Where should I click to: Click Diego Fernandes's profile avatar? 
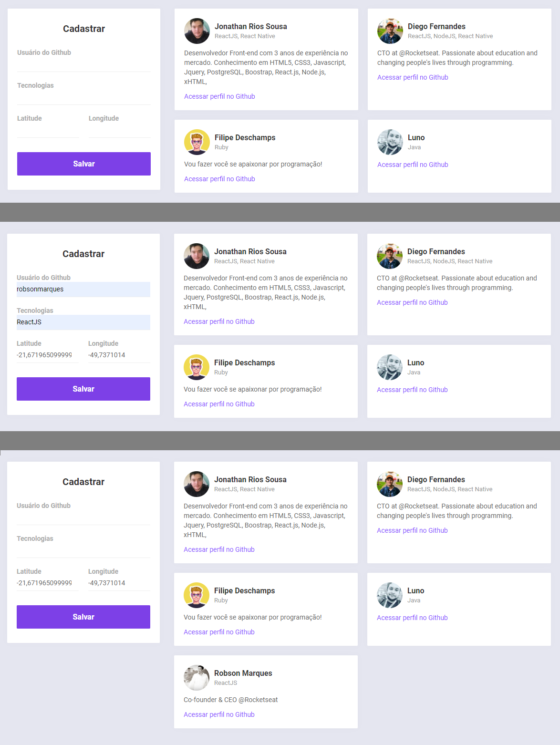pyautogui.click(x=390, y=31)
